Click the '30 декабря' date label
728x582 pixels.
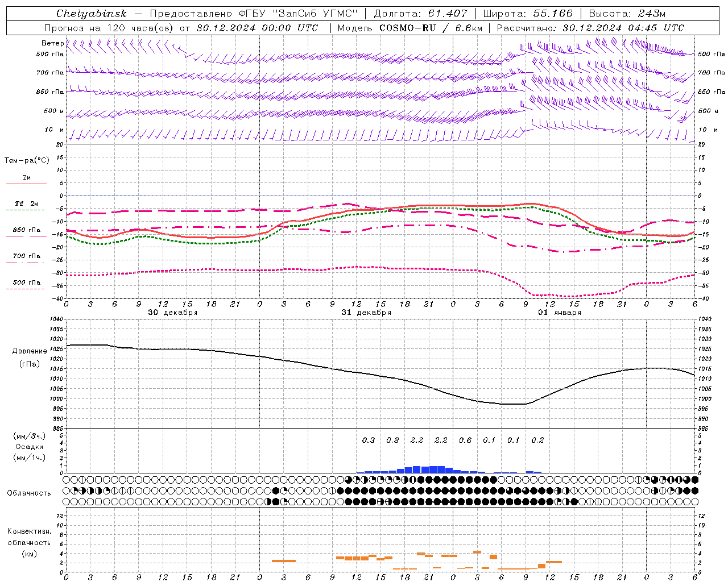pos(173,313)
